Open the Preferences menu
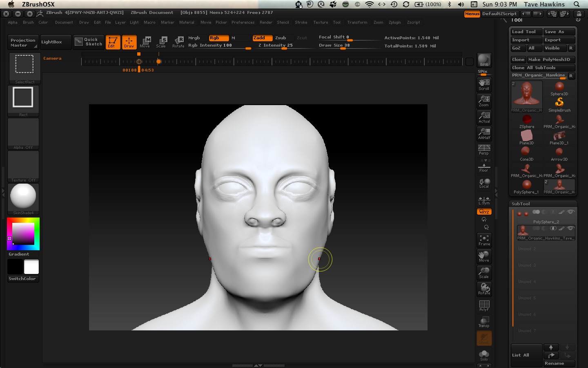 (243, 22)
